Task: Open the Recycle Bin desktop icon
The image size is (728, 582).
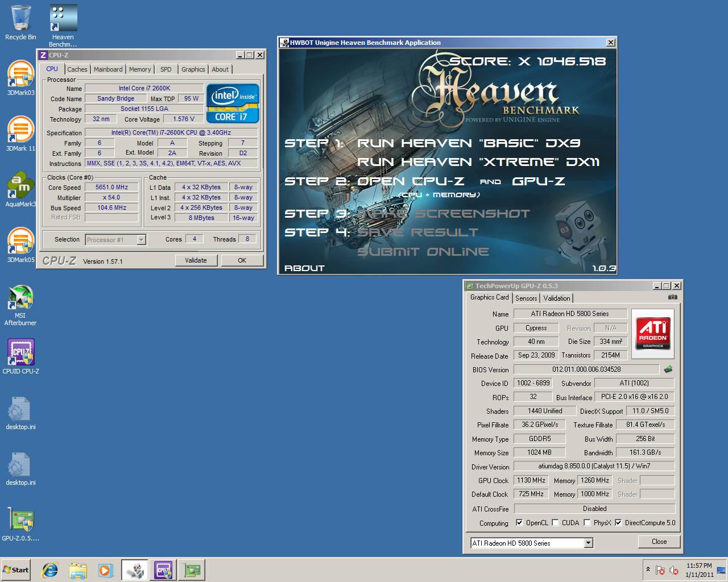Action: 20,22
